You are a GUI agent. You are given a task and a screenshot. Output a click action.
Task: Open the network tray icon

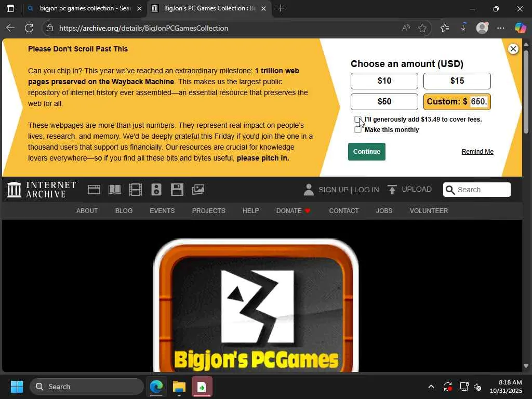pos(463,387)
